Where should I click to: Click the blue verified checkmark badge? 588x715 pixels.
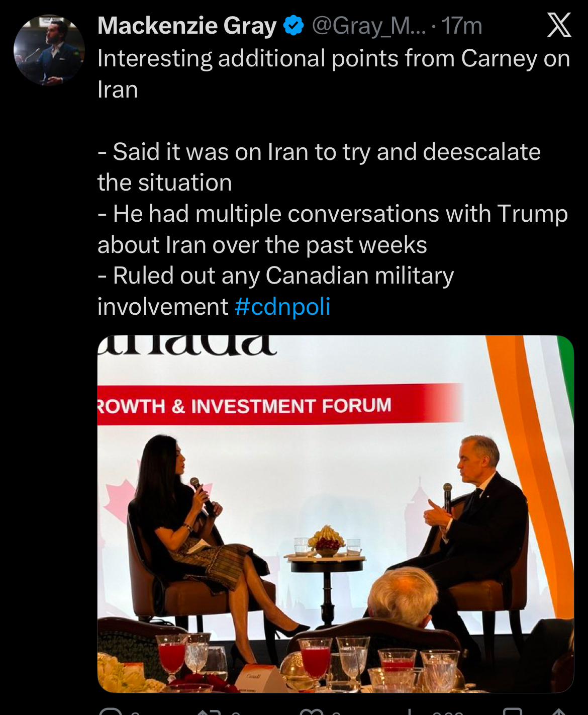294,26
